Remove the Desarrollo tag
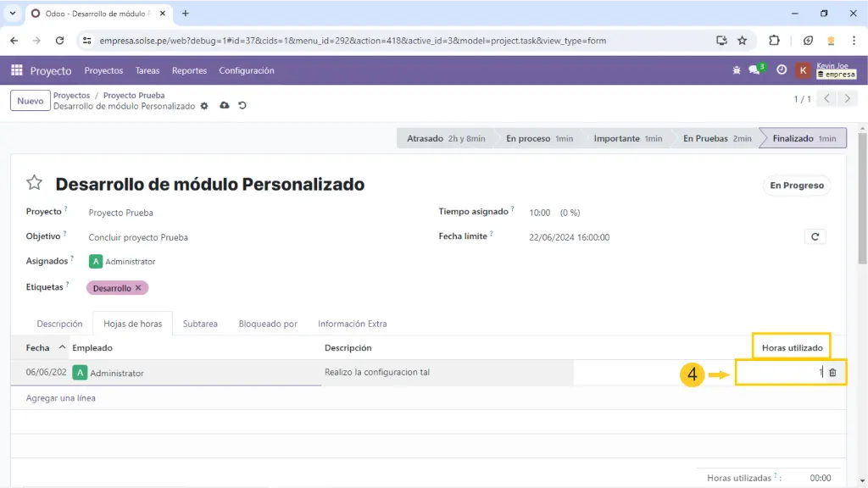 pos(138,288)
